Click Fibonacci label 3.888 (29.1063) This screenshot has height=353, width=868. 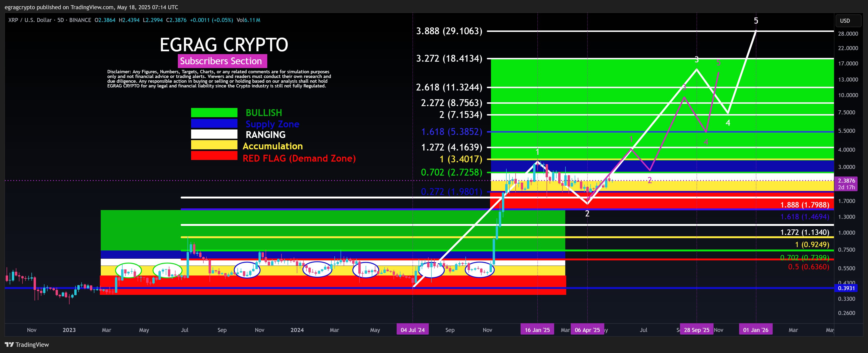click(449, 31)
